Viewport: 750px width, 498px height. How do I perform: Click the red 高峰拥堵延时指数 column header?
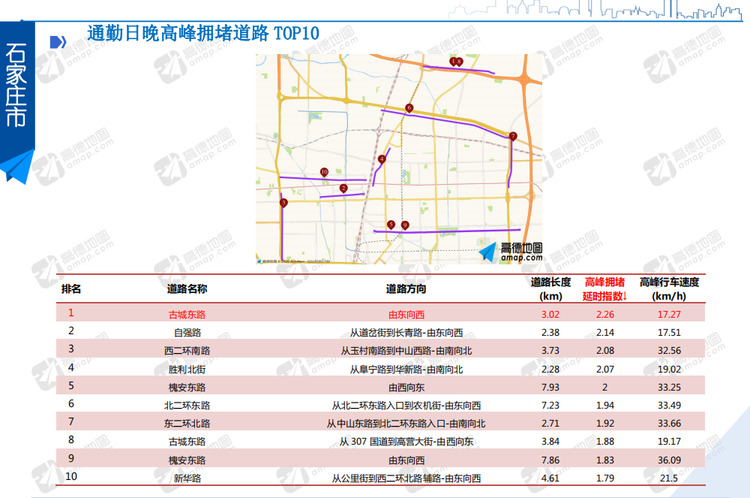coord(605,289)
